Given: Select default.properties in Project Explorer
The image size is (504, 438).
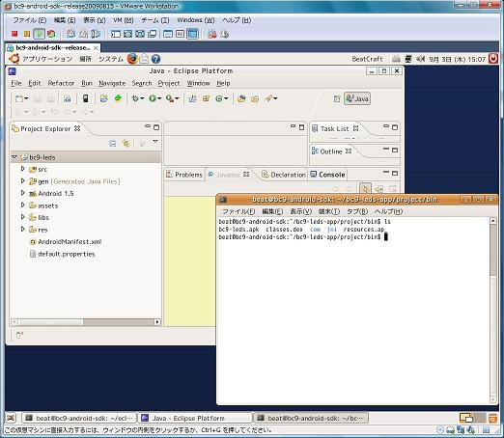Looking at the screenshot, I should (x=67, y=254).
